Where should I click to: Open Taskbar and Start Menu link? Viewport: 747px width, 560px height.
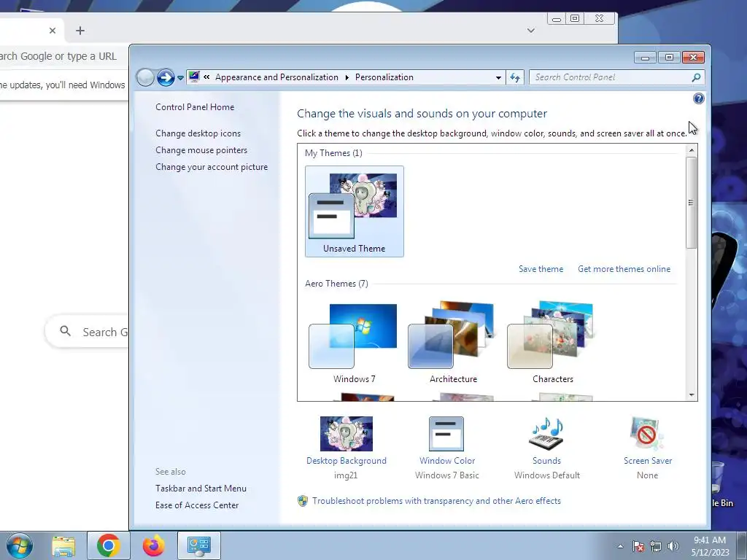(x=201, y=489)
